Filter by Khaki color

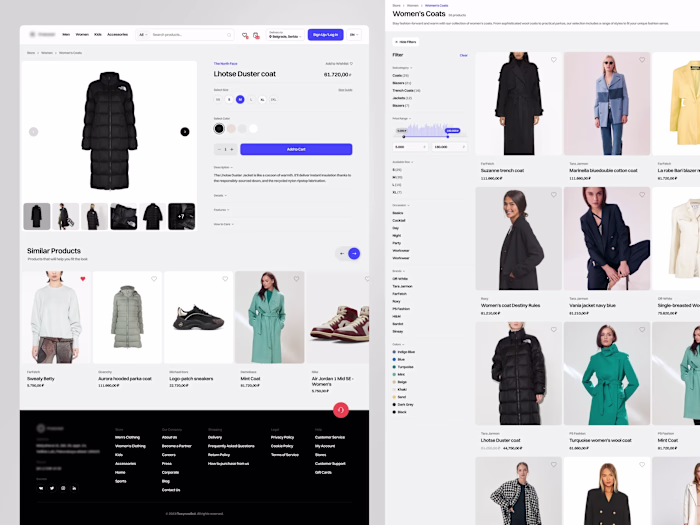[x=400, y=389]
